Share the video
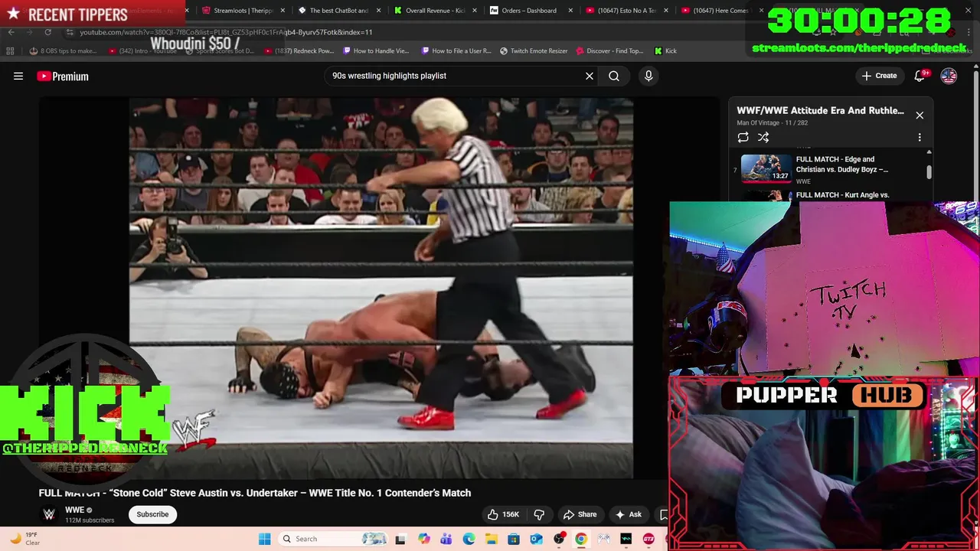This screenshot has width=980, height=551. [x=580, y=514]
